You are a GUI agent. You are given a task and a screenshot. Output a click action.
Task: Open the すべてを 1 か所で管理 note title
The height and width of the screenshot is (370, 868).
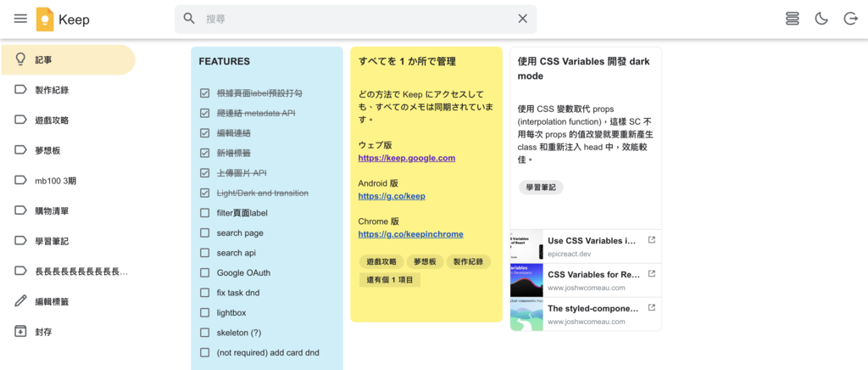click(x=407, y=61)
